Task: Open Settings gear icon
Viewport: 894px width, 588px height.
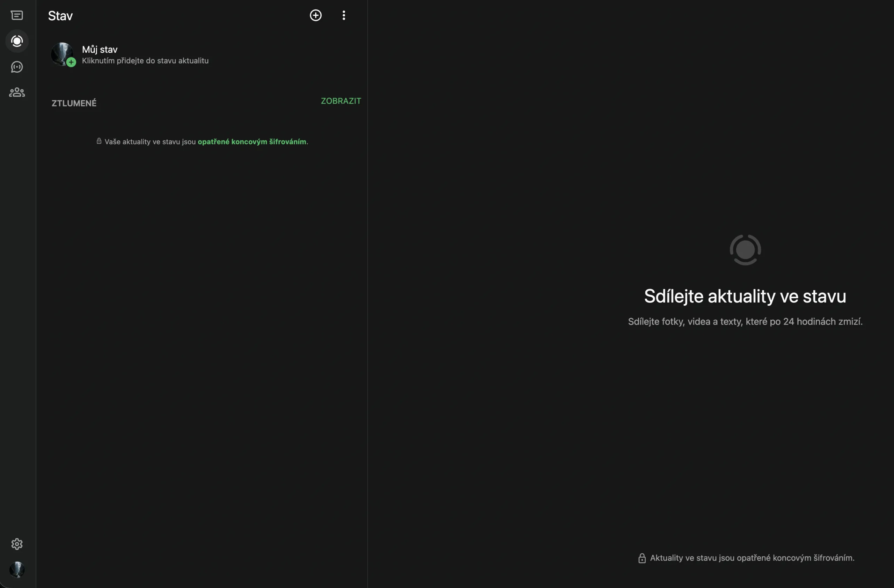Action: 17,544
